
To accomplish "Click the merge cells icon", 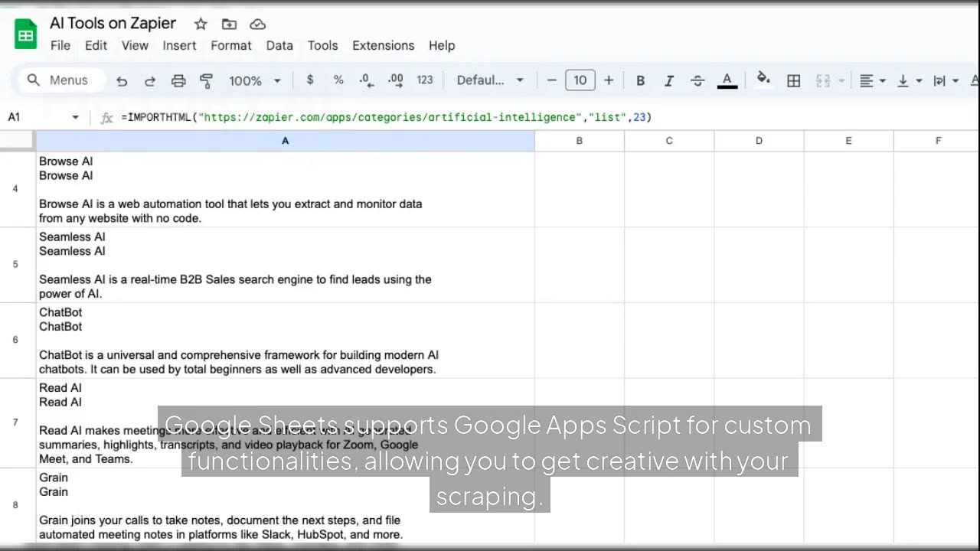I will (823, 80).
